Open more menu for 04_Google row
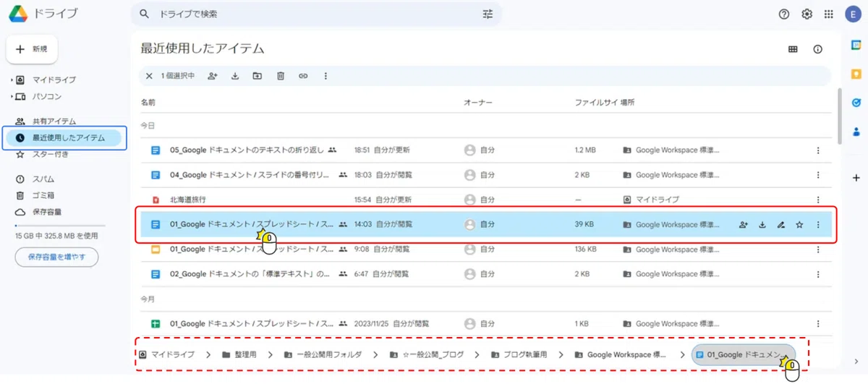 (x=818, y=175)
